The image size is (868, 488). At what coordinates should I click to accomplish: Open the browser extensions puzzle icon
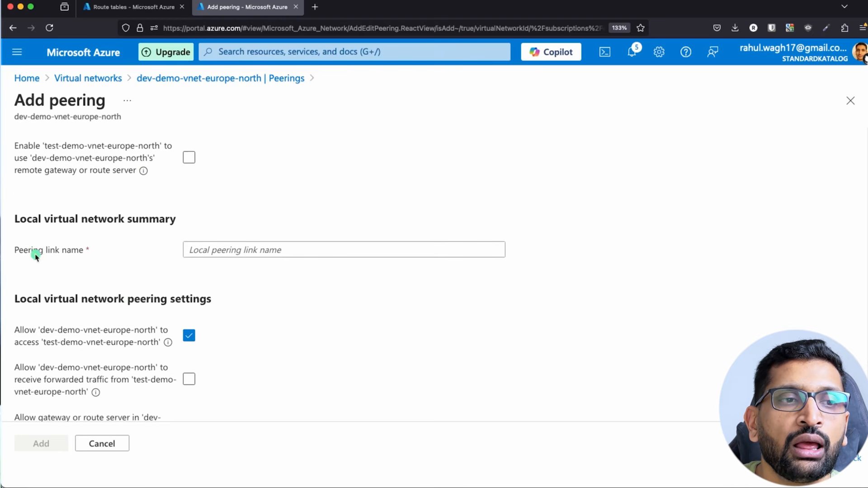(844, 28)
